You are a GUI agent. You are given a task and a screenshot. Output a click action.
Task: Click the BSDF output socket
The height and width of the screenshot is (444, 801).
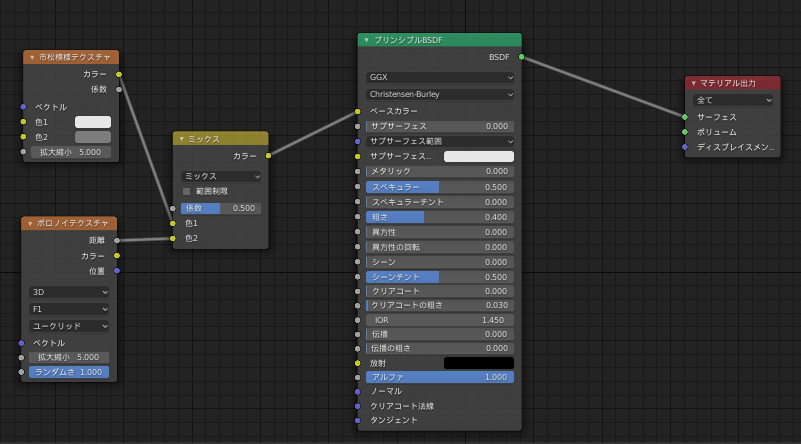[x=522, y=57]
